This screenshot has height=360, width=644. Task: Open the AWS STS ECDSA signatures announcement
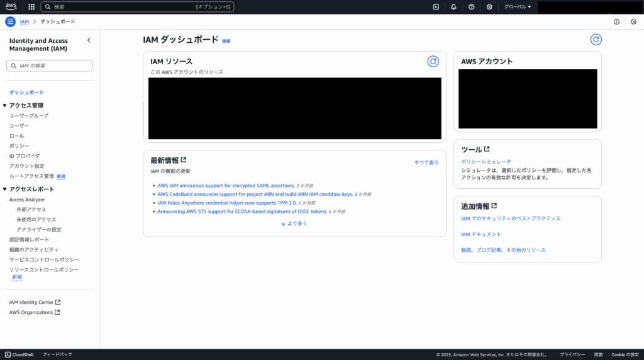(x=242, y=211)
